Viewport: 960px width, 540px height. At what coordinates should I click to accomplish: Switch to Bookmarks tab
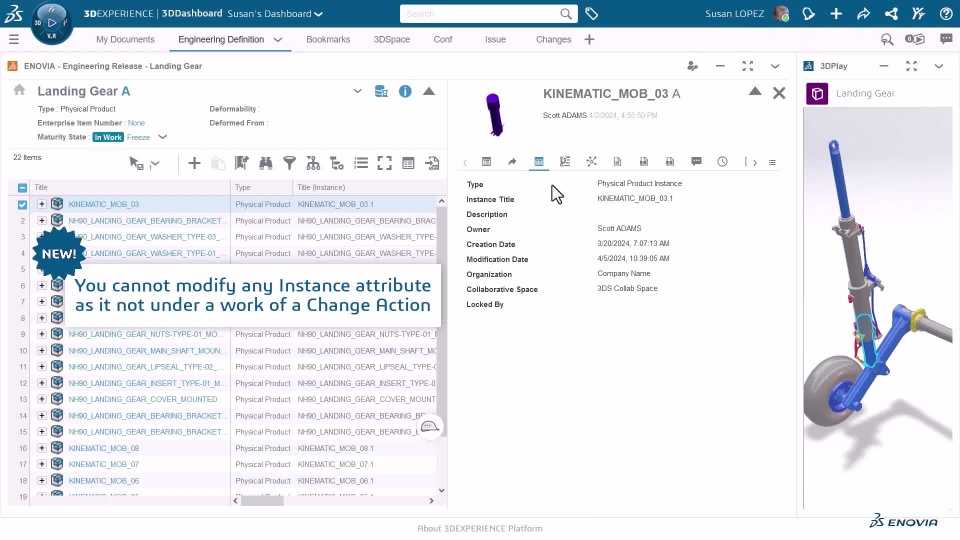click(328, 39)
